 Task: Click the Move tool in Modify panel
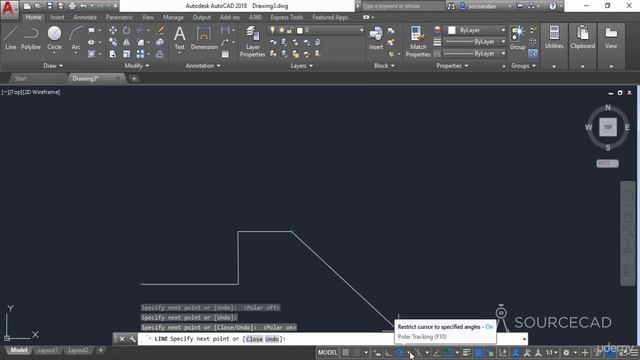(x=113, y=31)
